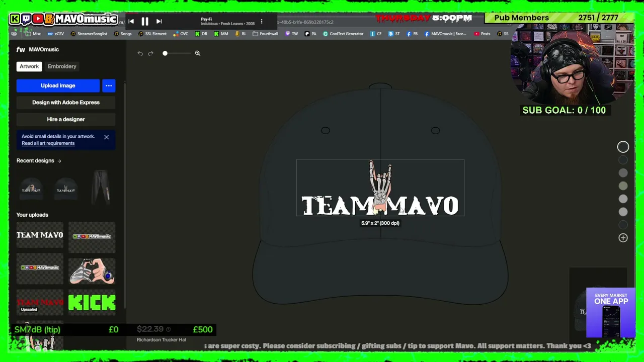This screenshot has height=362, width=644.
Task: Select red upscaled TEAM MAVO upload
Action: (40, 303)
